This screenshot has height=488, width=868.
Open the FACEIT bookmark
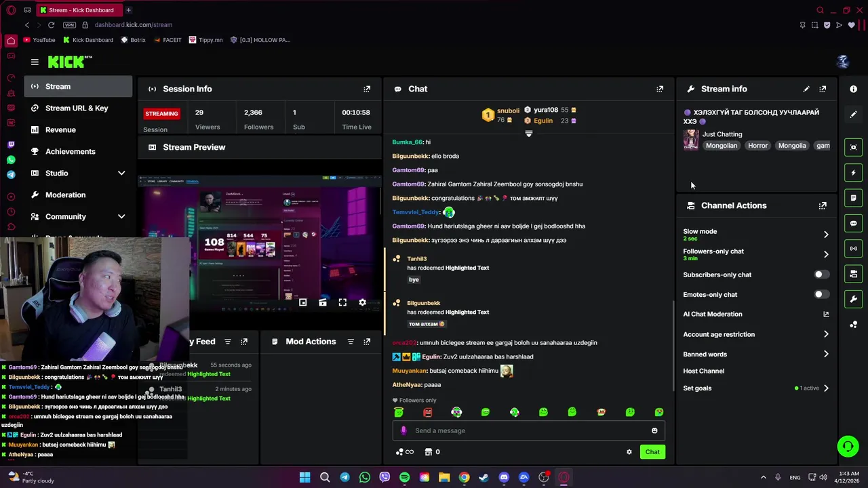click(167, 40)
